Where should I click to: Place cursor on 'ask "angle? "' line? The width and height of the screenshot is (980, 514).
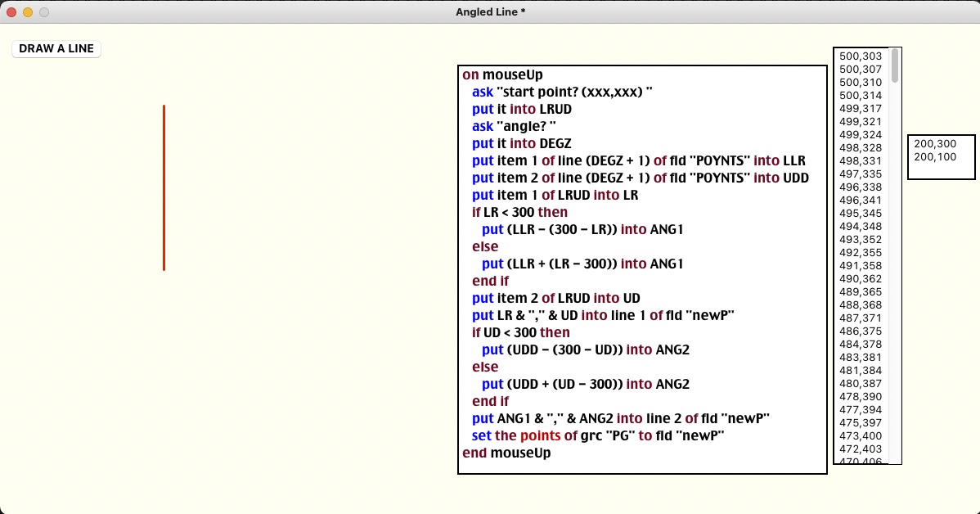[x=514, y=126]
